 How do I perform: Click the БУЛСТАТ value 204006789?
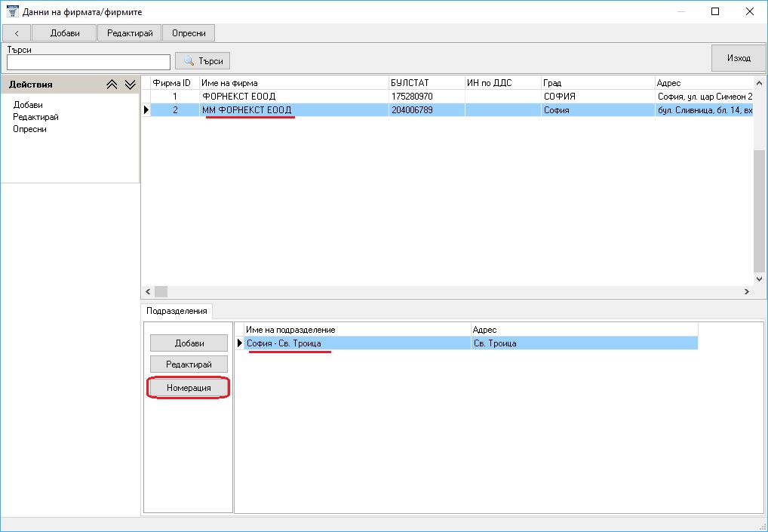426,110
